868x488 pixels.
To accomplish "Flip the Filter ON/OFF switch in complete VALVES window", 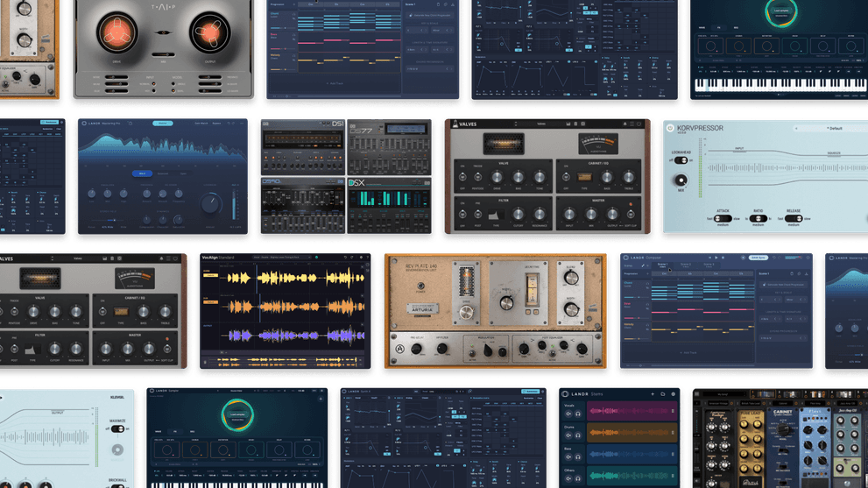I will click(462, 215).
